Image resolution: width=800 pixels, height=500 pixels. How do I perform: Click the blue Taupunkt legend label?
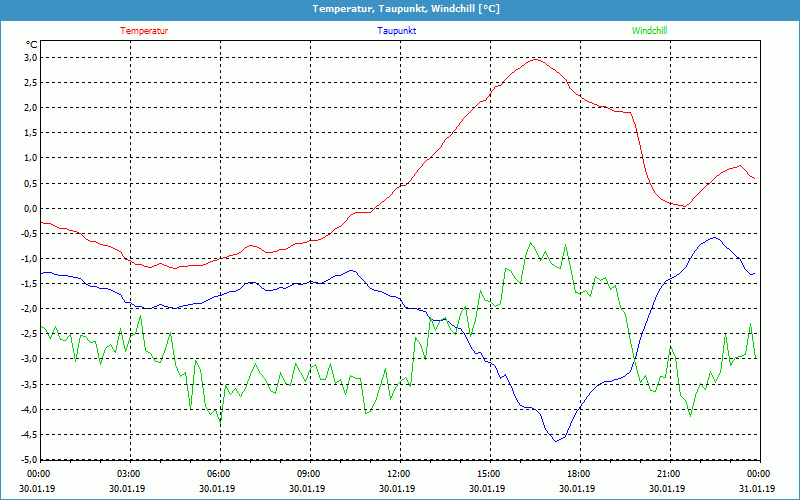pos(396,31)
